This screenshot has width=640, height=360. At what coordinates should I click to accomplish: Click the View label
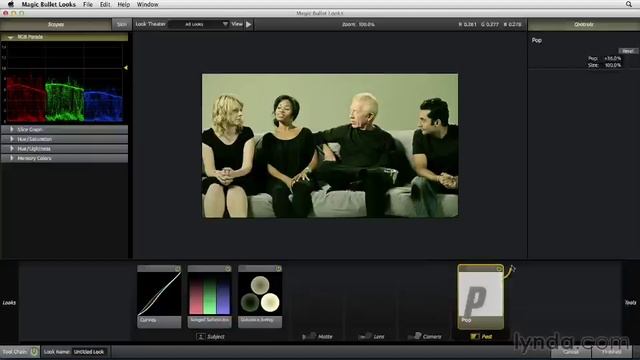pyautogui.click(x=237, y=24)
